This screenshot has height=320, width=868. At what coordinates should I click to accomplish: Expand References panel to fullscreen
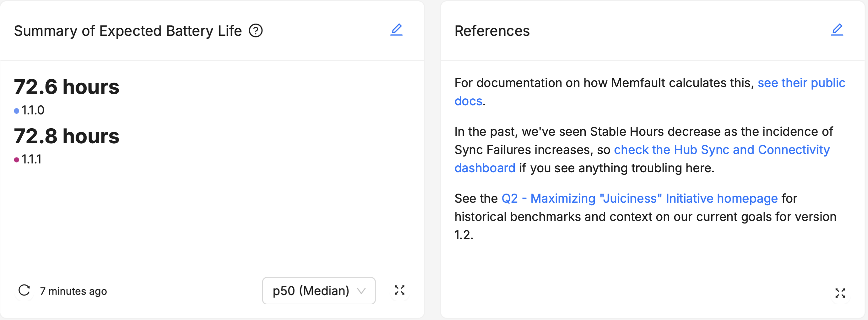click(x=841, y=293)
